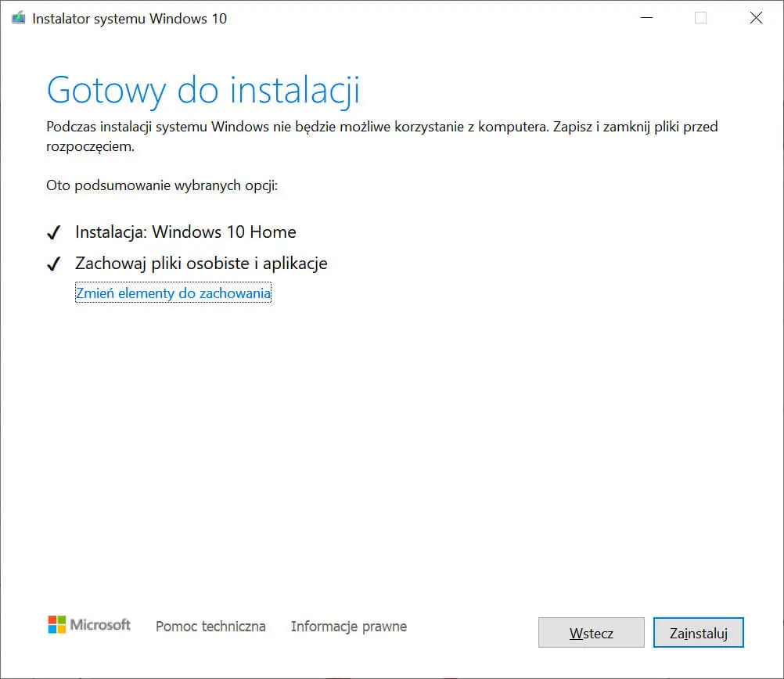This screenshot has width=784, height=679.
Task: Close the Windows 10 installer window
Action: [x=755, y=18]
